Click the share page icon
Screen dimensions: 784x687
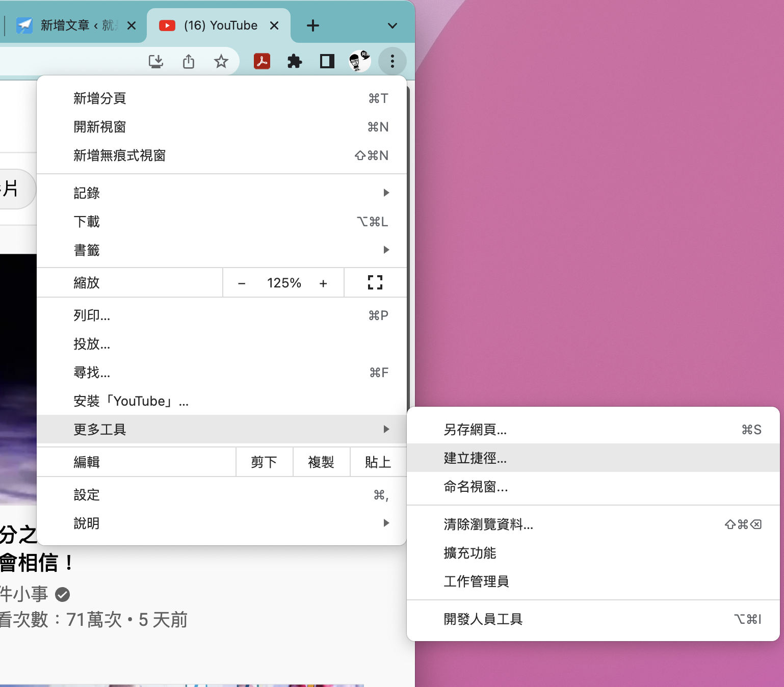click(x=189, y=62)
